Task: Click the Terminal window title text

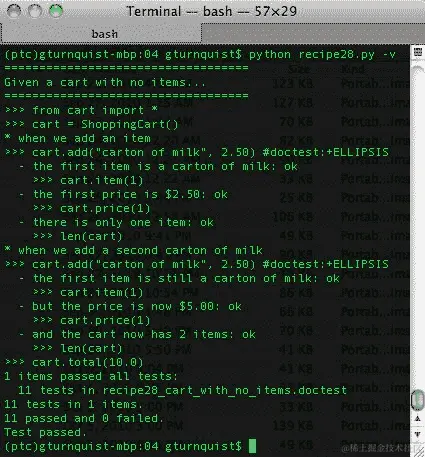Action: pyautogui.click(x=212, y=11)
